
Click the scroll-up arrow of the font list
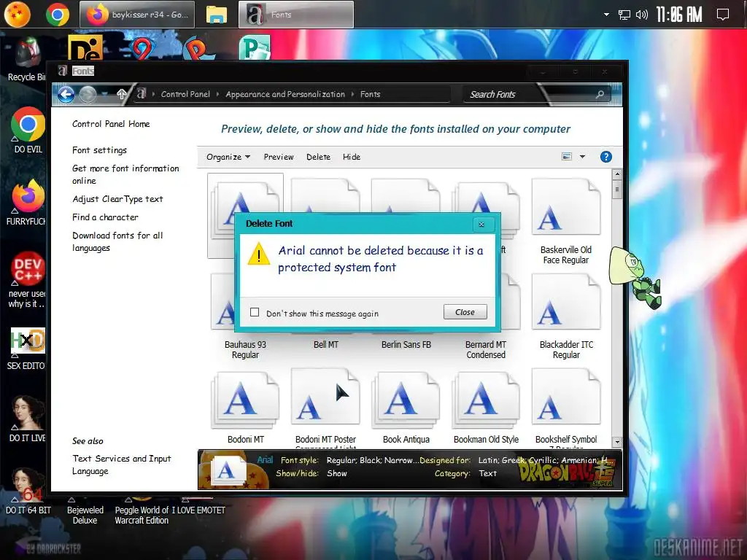tap(617, 174)
